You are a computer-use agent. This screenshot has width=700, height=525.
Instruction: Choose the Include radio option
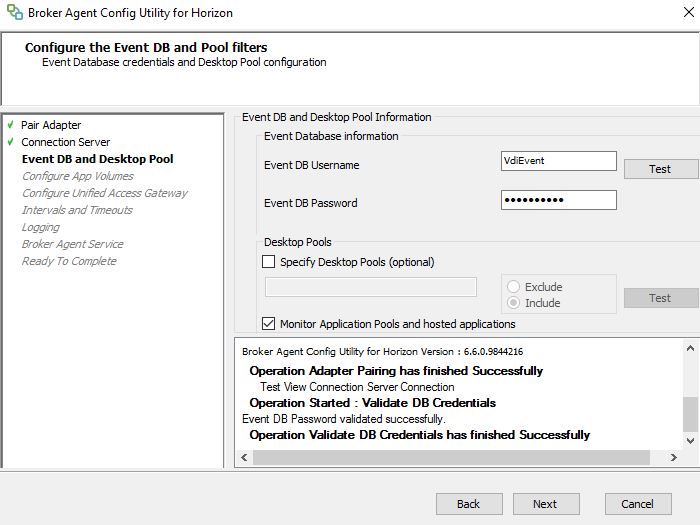(x=513, y=303)
